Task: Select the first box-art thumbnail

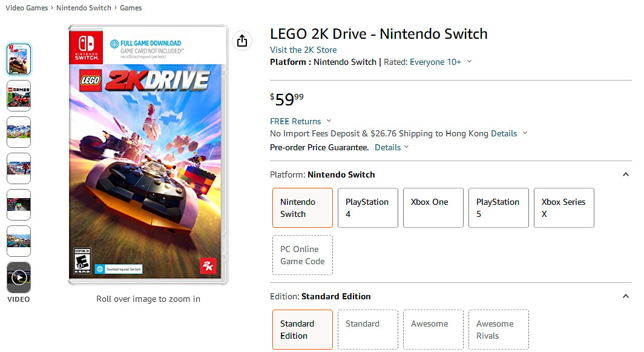Action: pos(19,59)
